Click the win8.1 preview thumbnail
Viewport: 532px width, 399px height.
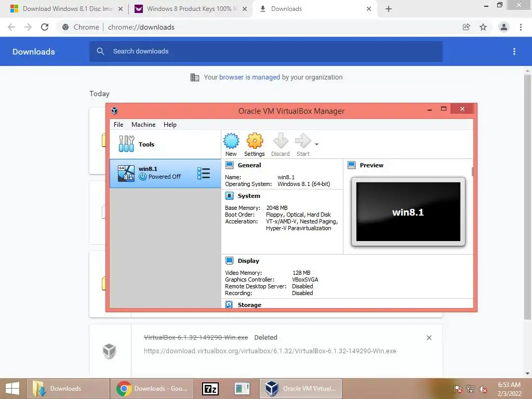[408, 212]
